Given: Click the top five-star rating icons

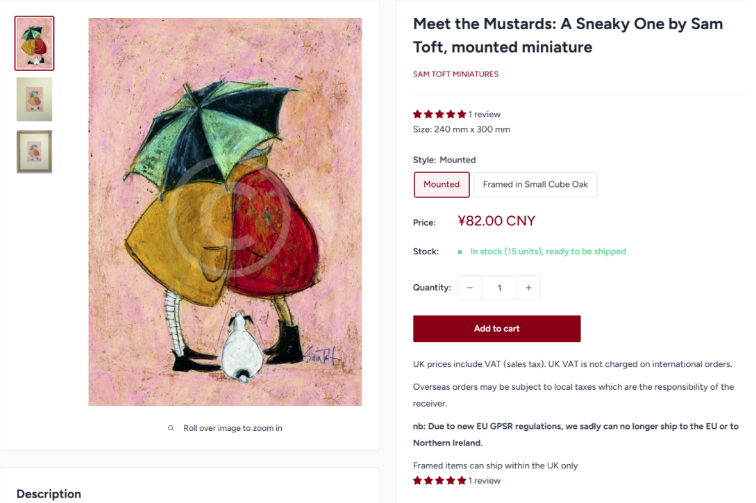Looking at the screenshot, I should [x=439, y=114].
